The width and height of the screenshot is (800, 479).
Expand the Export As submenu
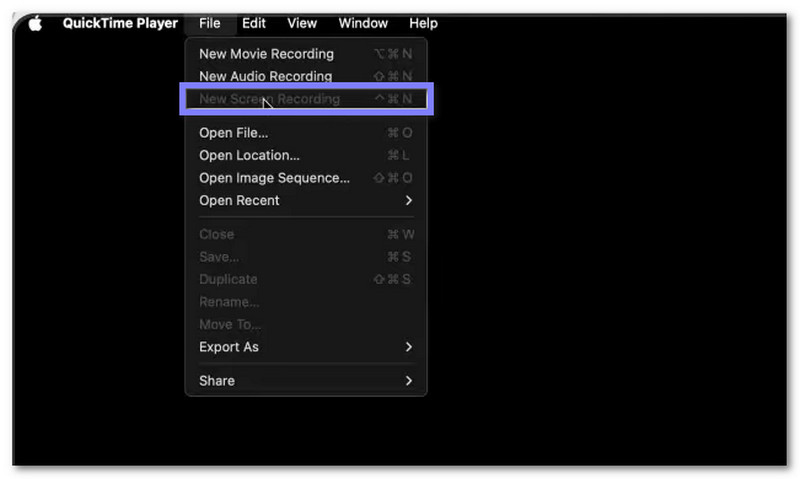tap(306, 347)
